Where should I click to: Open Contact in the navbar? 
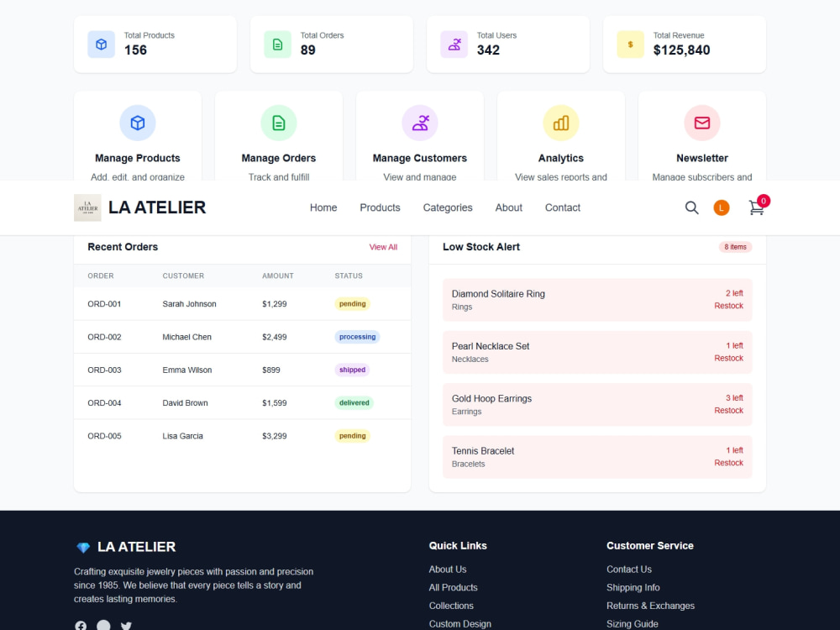click(563, 207)
